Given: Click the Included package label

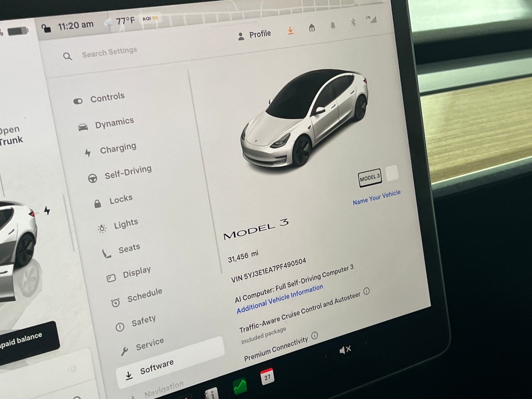Looking at the screenshot, I should tap(264, 335).
